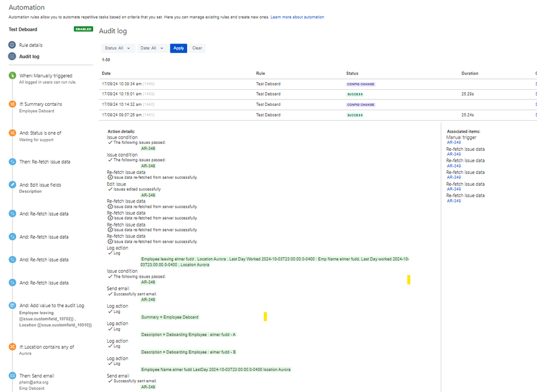This screenshot has height=392, width=537.
Task: Click the Test Deboard rule title
Action: [23, 30]
